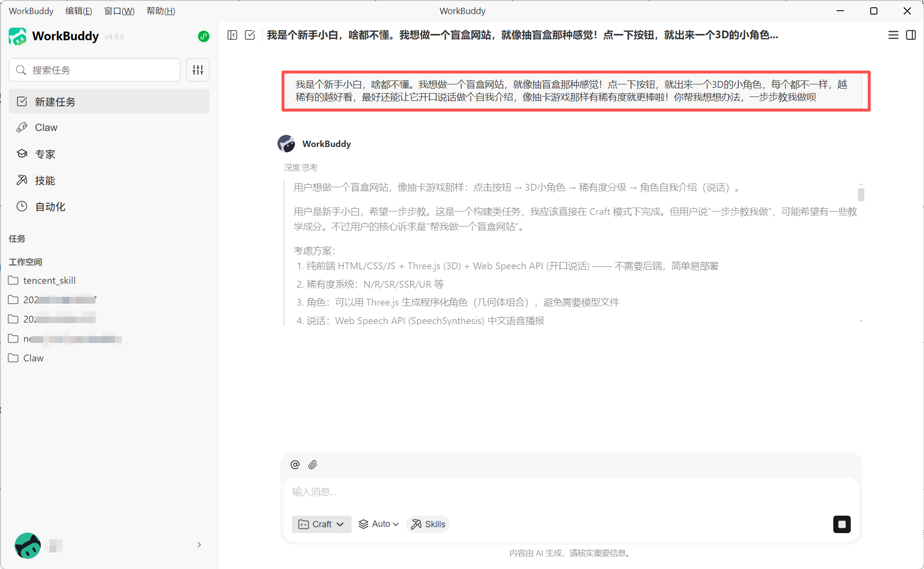
Task: Click the 输入消息 message input
Action: point(571,492)
